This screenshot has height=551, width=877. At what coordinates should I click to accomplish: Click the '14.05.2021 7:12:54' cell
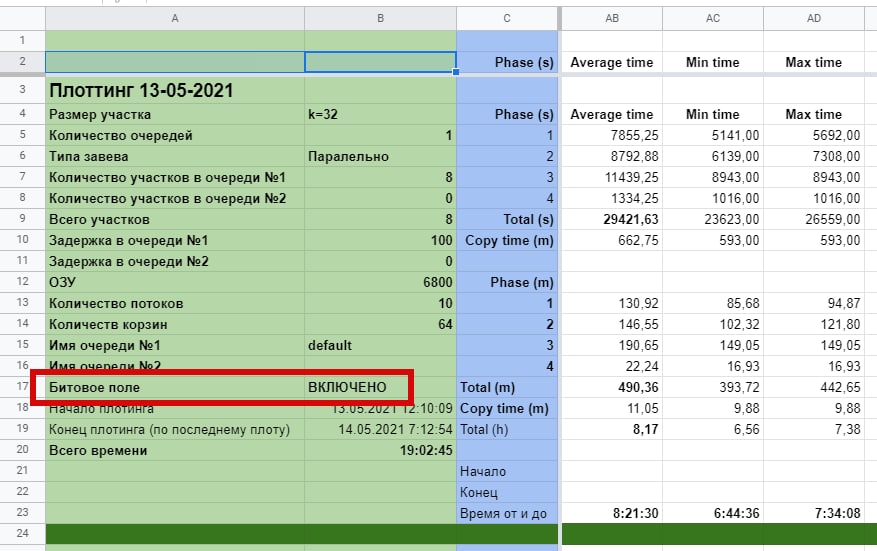[380, 430]
